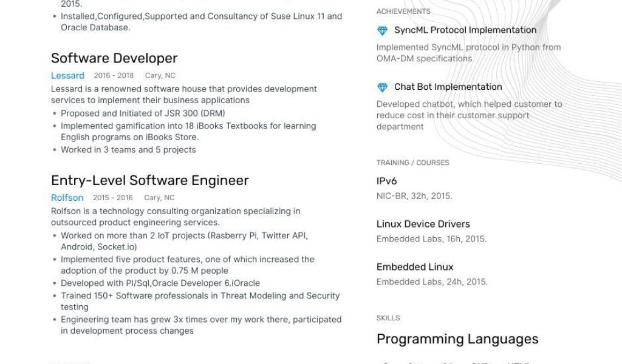Click the Linux Device Drivers course
This screenshot has height=364, width=622.
[x=423, y=224]
